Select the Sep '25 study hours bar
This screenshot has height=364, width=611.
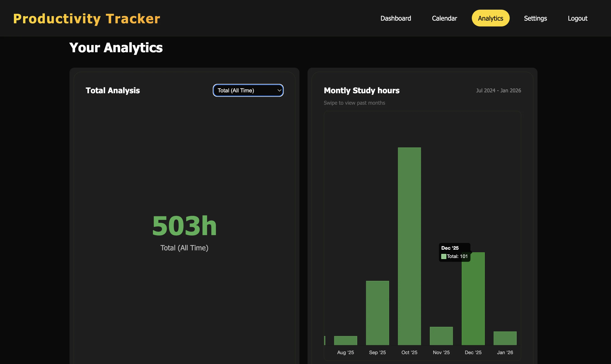[x=377, y=313]
